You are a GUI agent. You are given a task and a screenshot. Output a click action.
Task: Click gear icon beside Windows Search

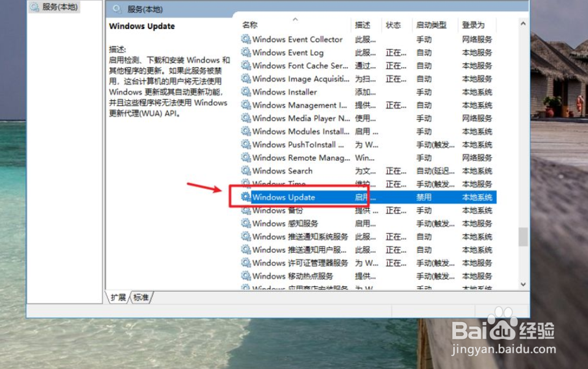[246, 170]
